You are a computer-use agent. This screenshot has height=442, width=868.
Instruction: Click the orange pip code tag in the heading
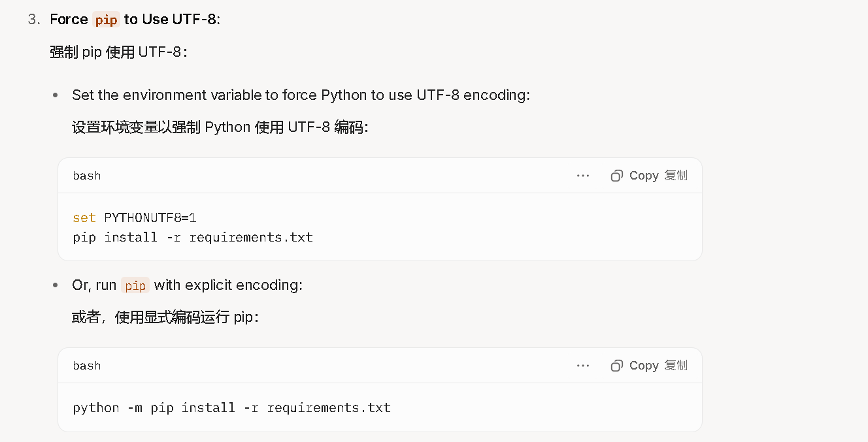click(106, 20)
